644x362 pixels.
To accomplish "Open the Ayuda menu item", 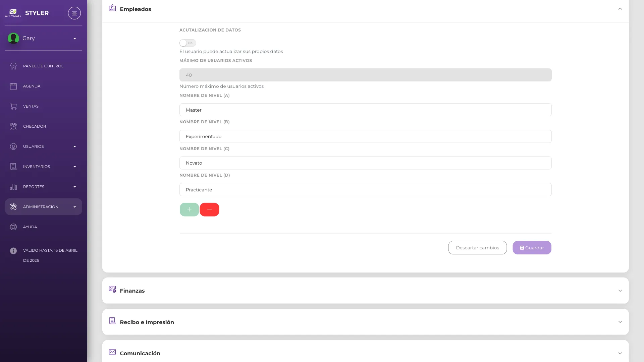I will [44, 227].
